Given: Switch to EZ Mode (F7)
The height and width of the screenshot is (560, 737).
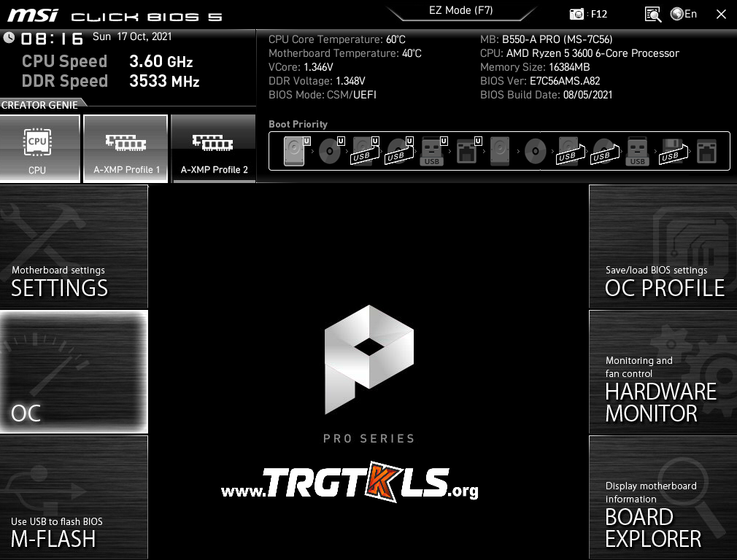Looking at the screenshot, I should (460, 11).
